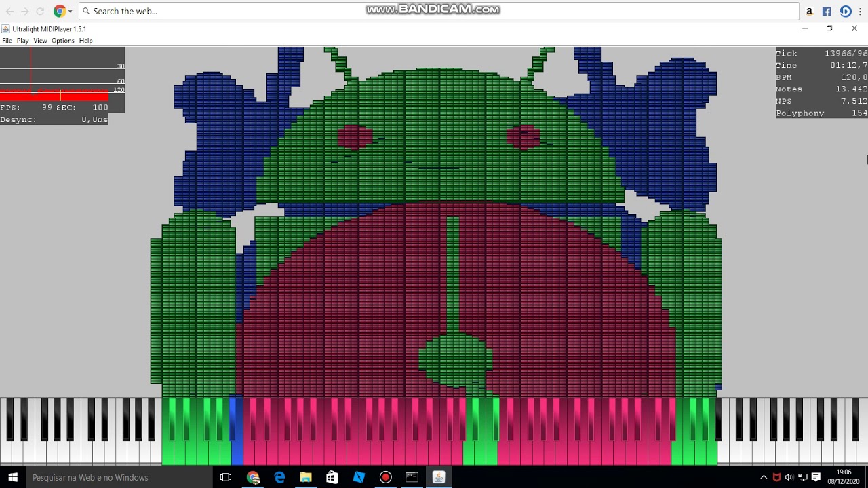Open Microsoft Store from the taskbar
Viewport: 868px width, 488px height.
coord(332,477)
